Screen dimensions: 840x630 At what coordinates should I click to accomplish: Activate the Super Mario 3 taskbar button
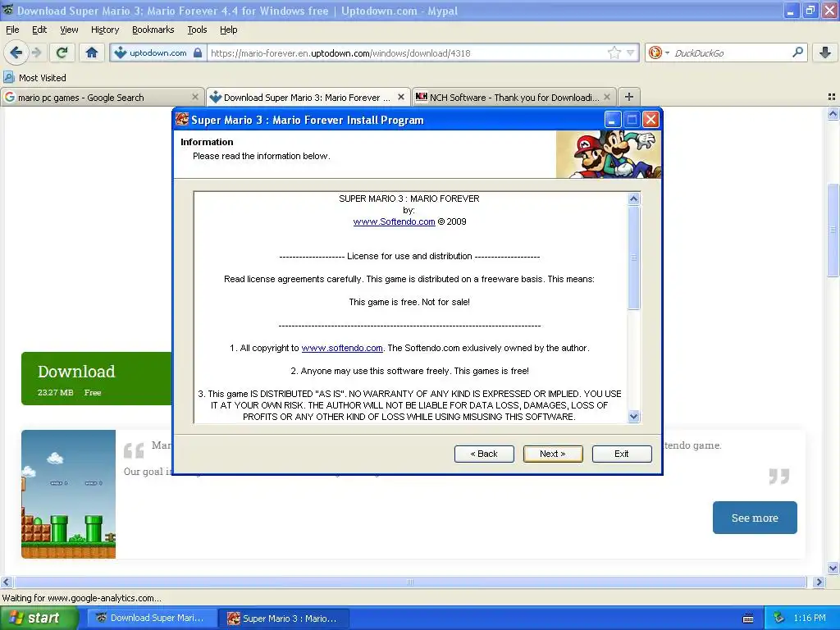[x=285, y=619]
